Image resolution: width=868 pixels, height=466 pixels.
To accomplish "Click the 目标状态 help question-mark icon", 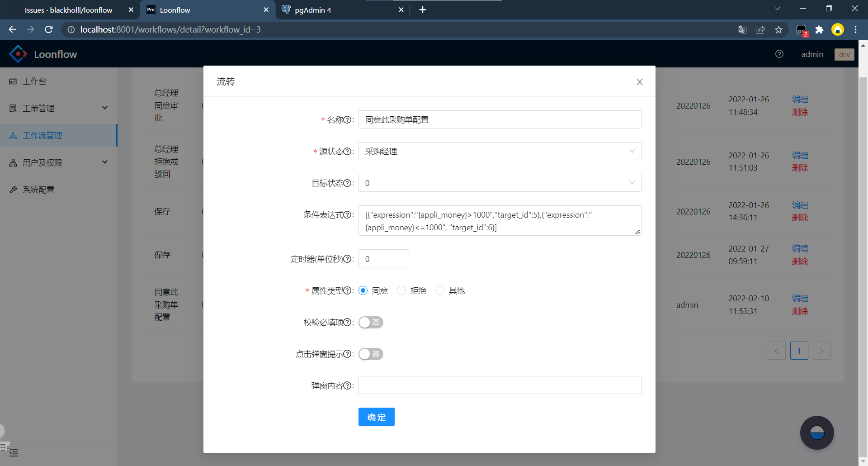I will click(x=347, y=183).
